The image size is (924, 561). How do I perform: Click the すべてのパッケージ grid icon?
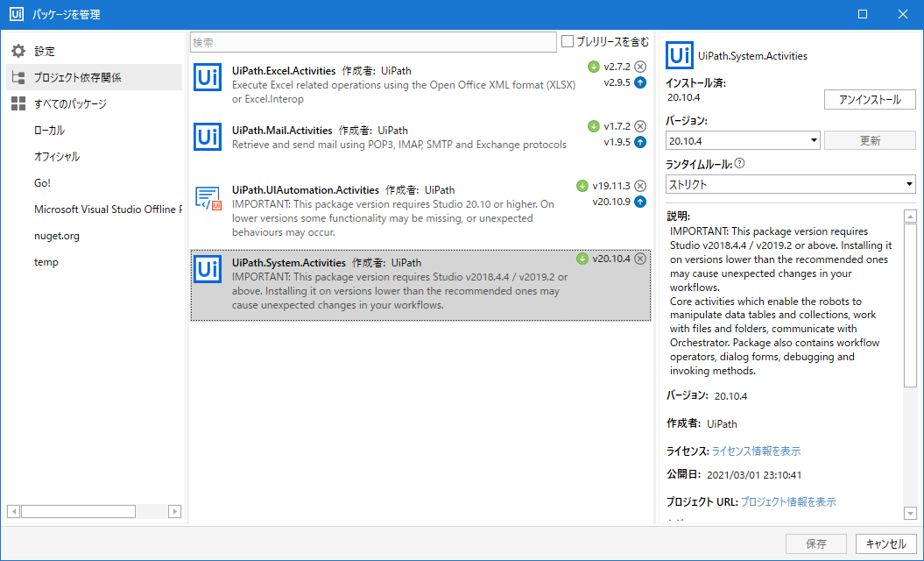click(x=18, y=103)
